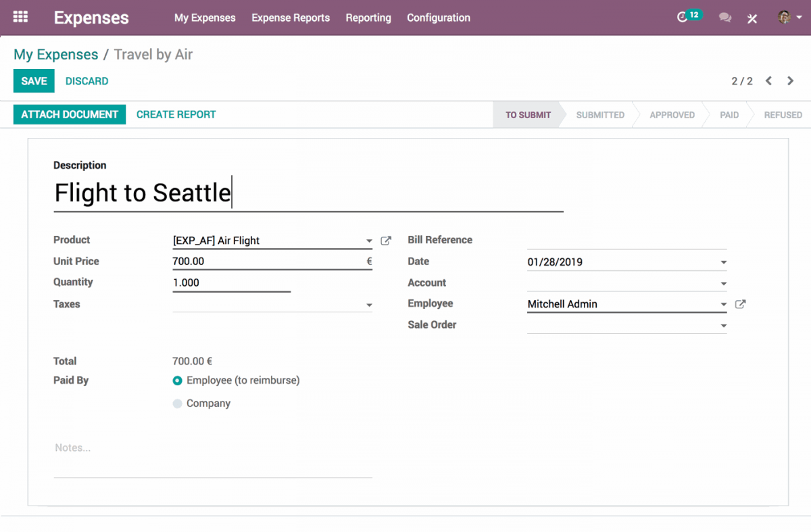The width and height of the screenshot is (811, 532).
Task: Click the Create Report link
Action: [x=176, y=114]
